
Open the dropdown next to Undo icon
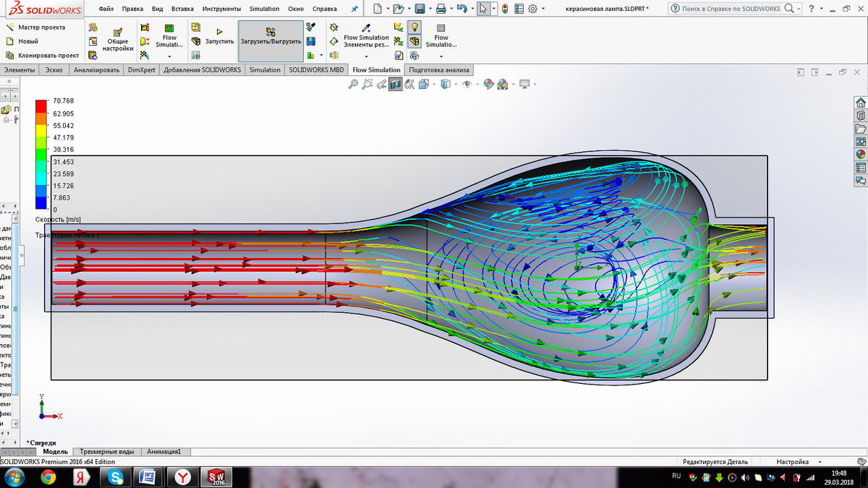point(472,9)
